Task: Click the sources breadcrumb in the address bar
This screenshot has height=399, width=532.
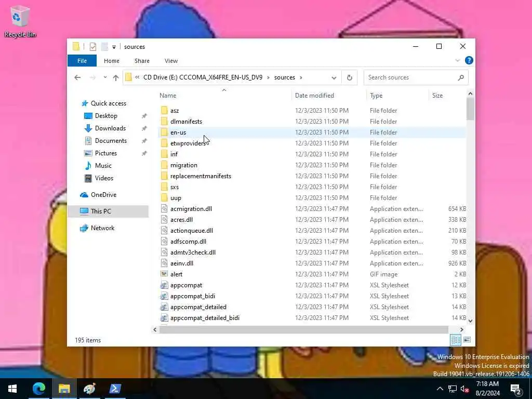Action: point(284,77)
